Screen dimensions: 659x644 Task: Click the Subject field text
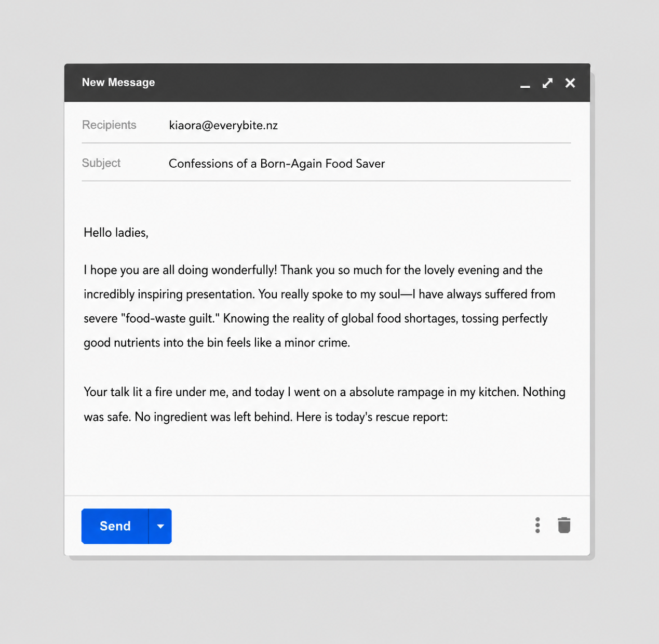[277, 164]
